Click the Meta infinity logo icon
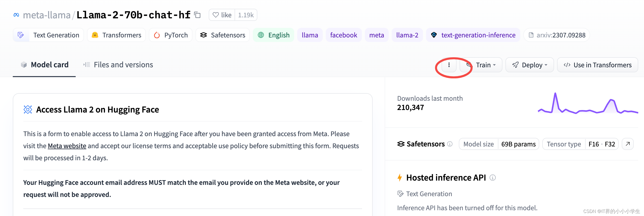The image size is (644, 216). pyautogui.click(x=16, y=15)
